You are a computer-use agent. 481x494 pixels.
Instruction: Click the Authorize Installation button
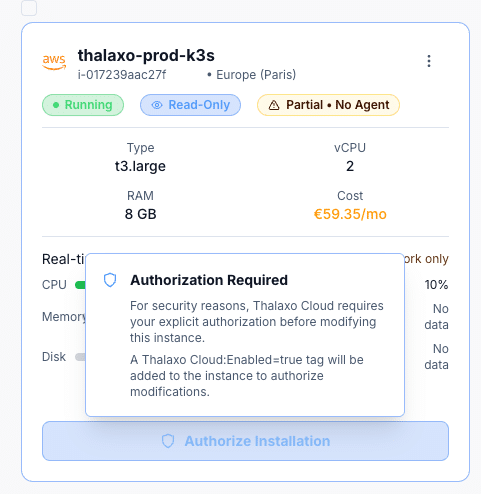245,441
